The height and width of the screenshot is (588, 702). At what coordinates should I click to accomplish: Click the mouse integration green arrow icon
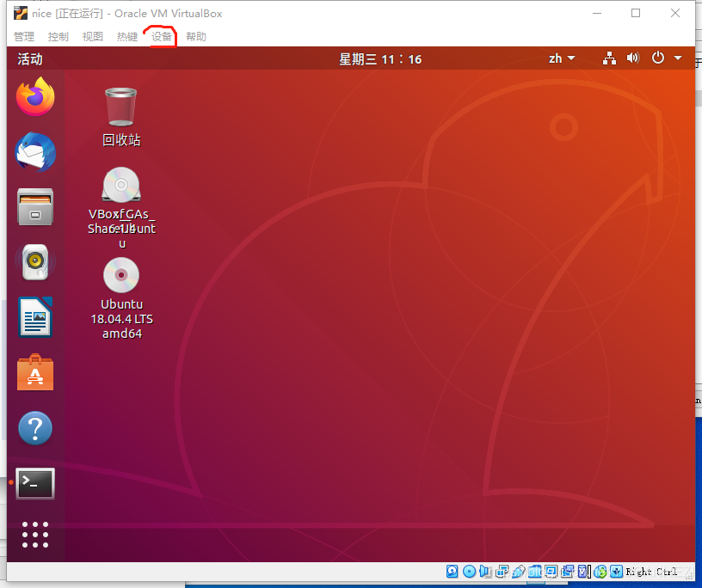pyautogui.click(x=600, y=572)
